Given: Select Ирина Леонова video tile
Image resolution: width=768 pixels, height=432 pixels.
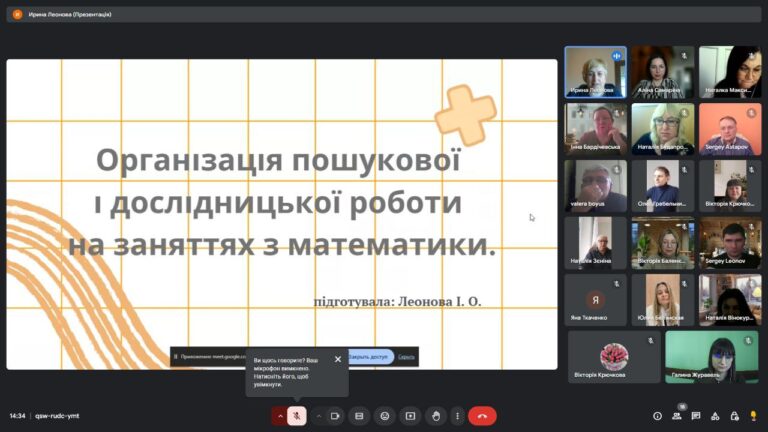Looking at the screenshot, I should tap(596, 72).
